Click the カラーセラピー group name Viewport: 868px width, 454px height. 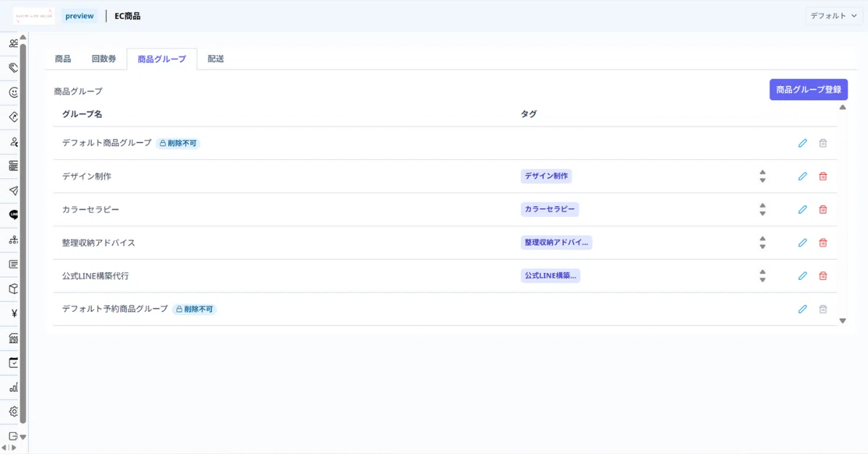[90, 210]
